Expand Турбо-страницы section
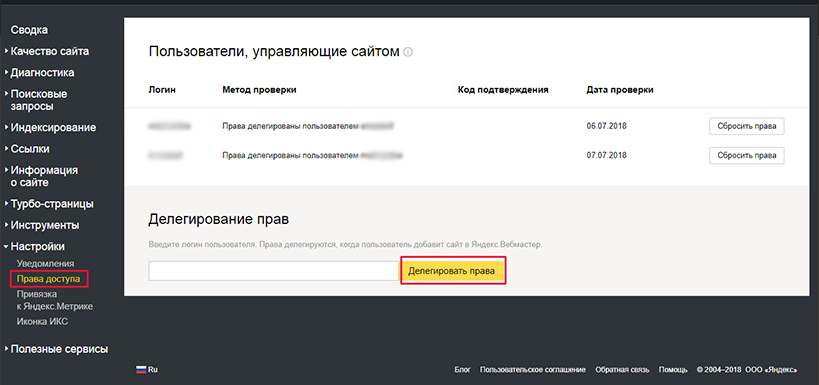This screenshot has height=385, width=819. click(x=52, y=204)
